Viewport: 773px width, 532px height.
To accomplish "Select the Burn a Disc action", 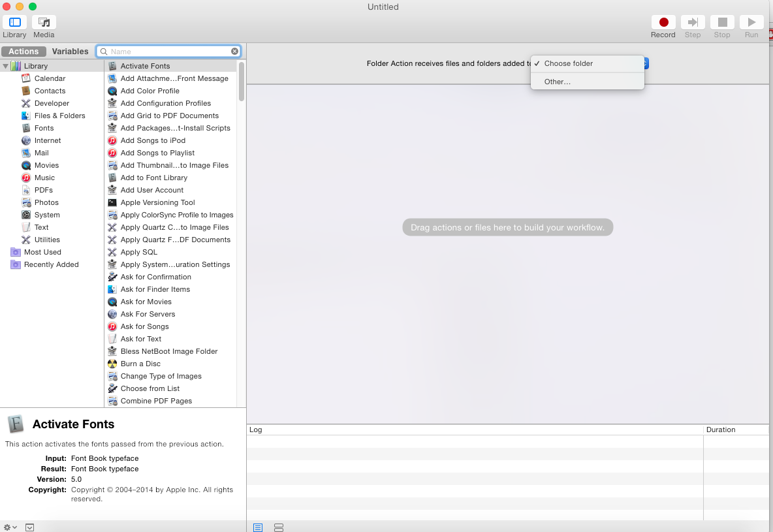I will tap(170, 364).
